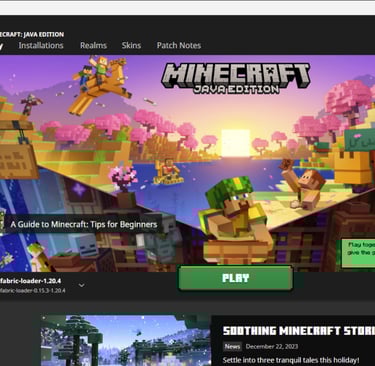375x366 pixels.
Task: Click the green promo card on banner
Action: [358, 253]
